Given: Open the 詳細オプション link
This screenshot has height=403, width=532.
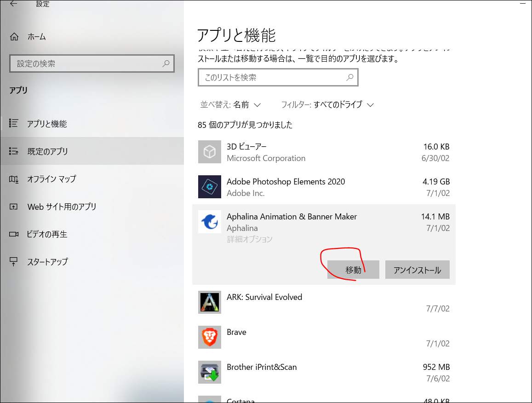Looking at the screenshot, I should pyautogui.click(x=250, y=239).
